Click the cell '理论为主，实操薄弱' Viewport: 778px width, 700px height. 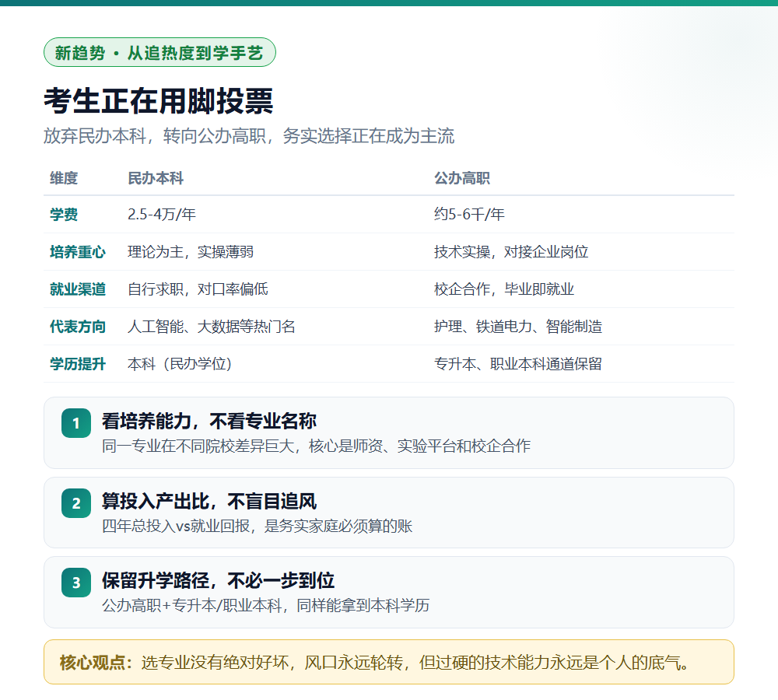(191, 252)
